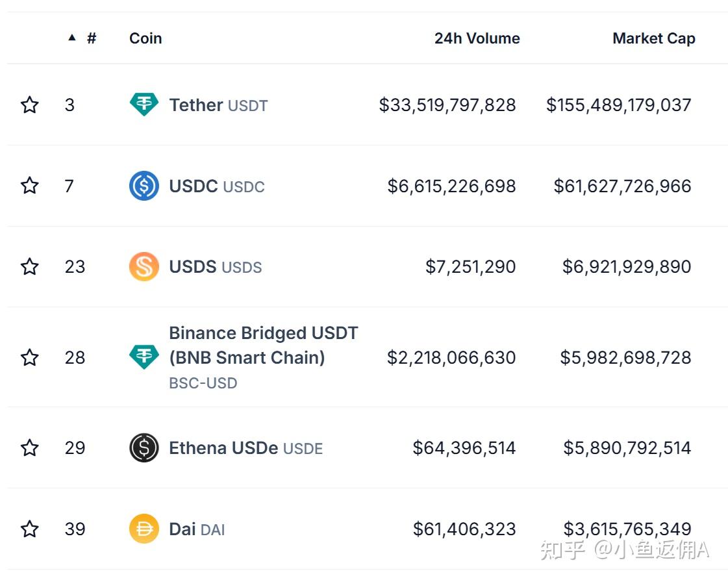
Task: Add Dai to favorites via star
Action: (30, 529)
